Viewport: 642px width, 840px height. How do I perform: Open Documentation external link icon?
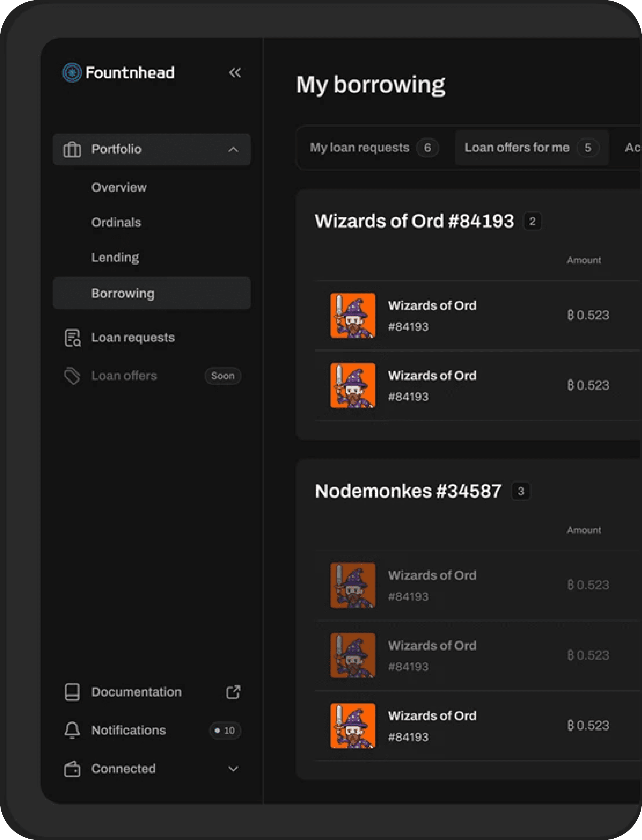(x=233, y=692)
